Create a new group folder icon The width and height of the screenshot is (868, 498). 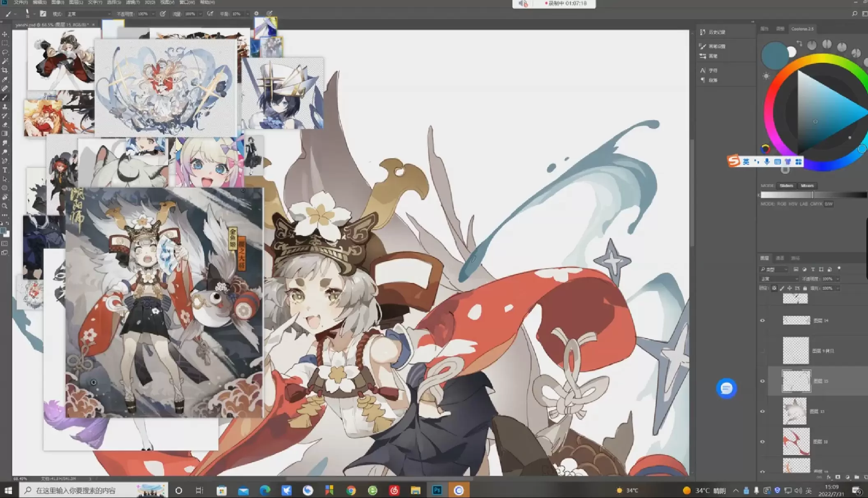(856, 477)
